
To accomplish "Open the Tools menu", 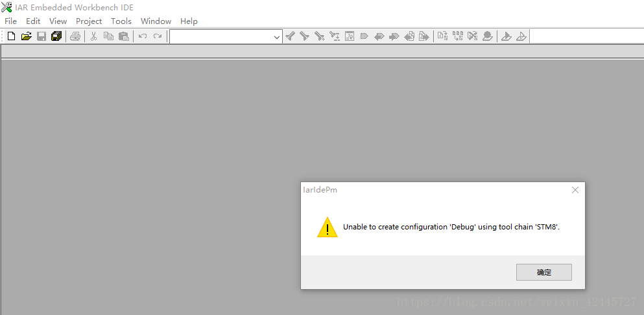I will [121, 21].
